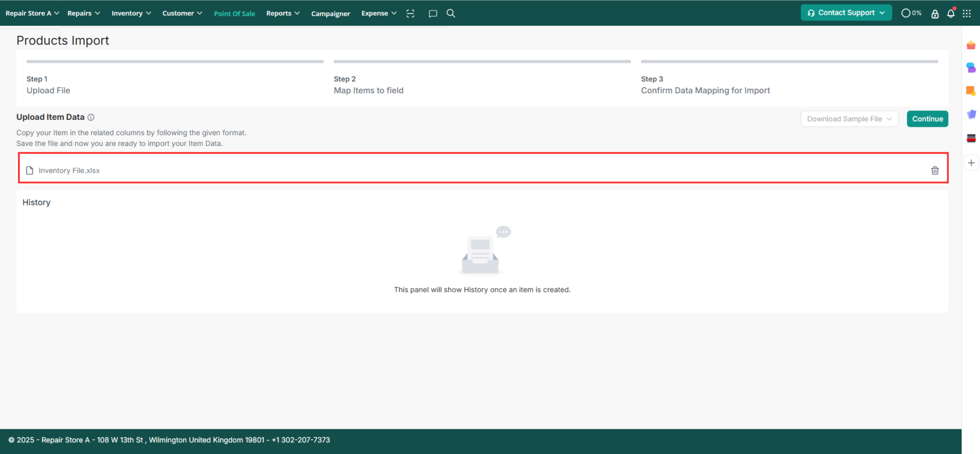Open Campaigner page
This screenshot has height=454, width=980.
pos(330,14)
